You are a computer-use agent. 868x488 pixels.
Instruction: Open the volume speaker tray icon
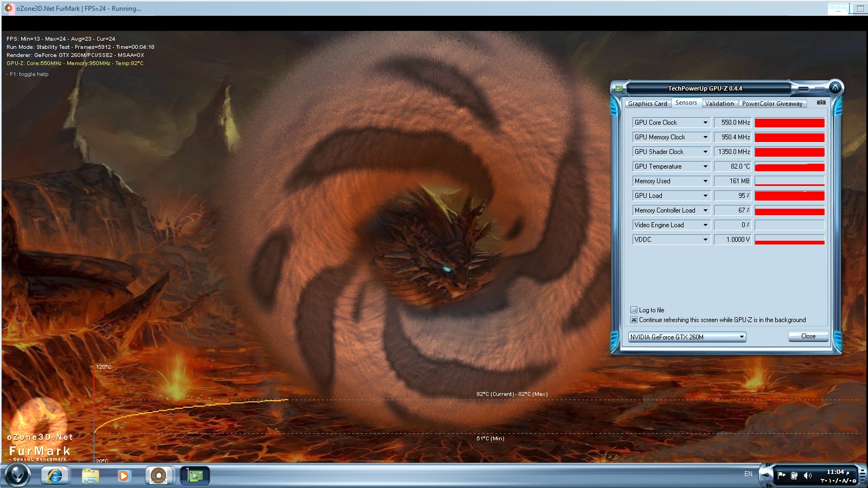coord(807,476)
